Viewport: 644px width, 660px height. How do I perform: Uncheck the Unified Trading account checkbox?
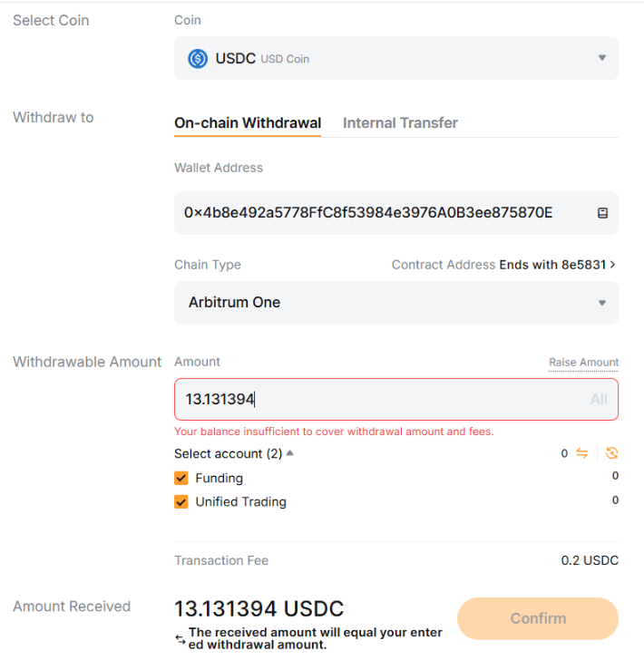181,501
